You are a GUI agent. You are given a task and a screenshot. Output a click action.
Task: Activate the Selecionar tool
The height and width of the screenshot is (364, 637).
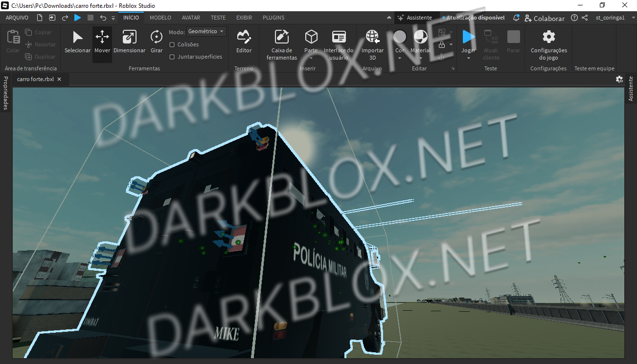coord(77,42)
